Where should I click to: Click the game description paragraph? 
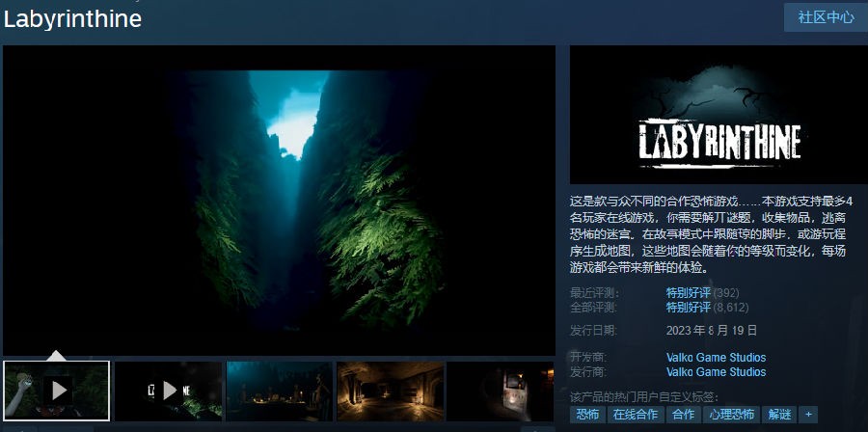click(x=711, y=234)
